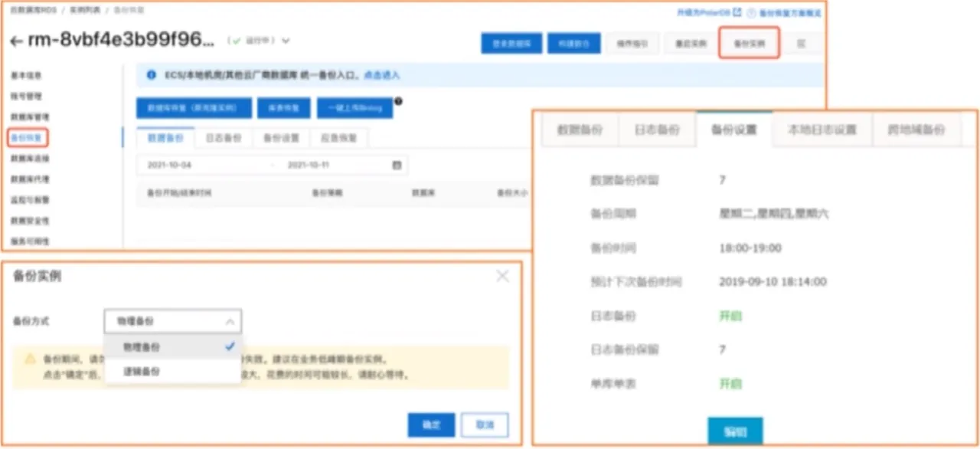Select 本地日志设置 tab in the settings panel
The image size is (980, 449).
click(822, 129)
